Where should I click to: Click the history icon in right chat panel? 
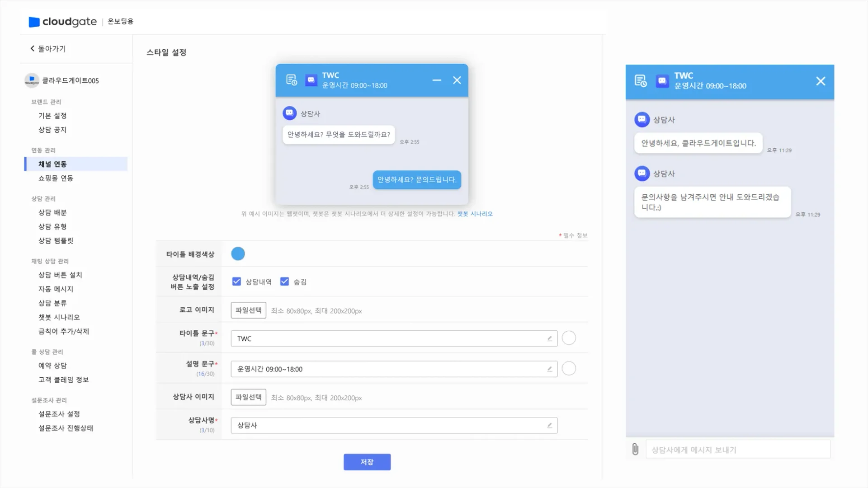641,81
